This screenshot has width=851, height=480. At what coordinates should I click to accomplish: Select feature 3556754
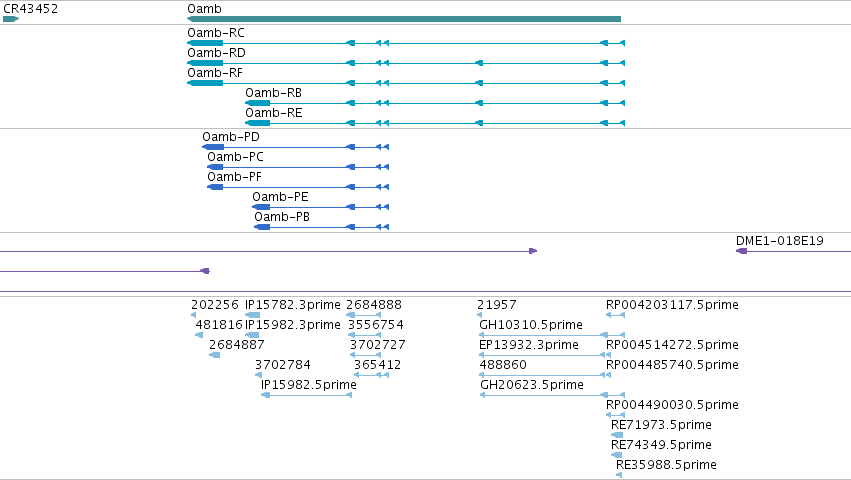point(376,325)
